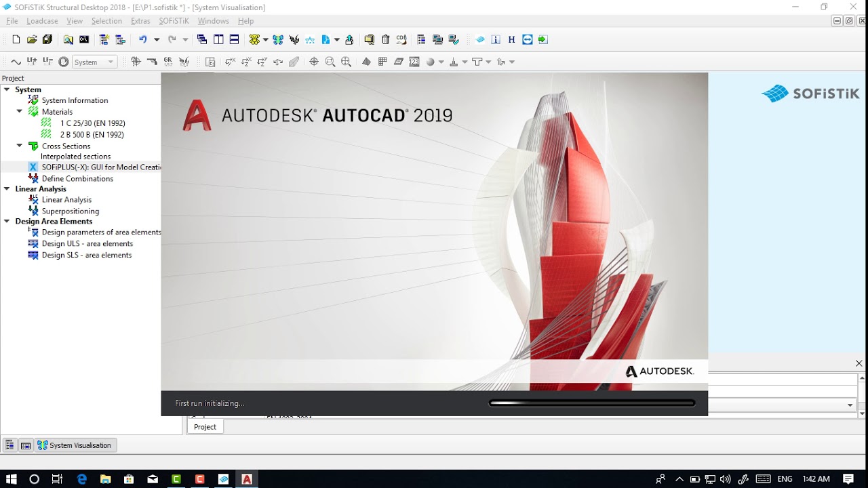Click the command prompt console icon
868x488 pixels.
[x=84, y=39]
